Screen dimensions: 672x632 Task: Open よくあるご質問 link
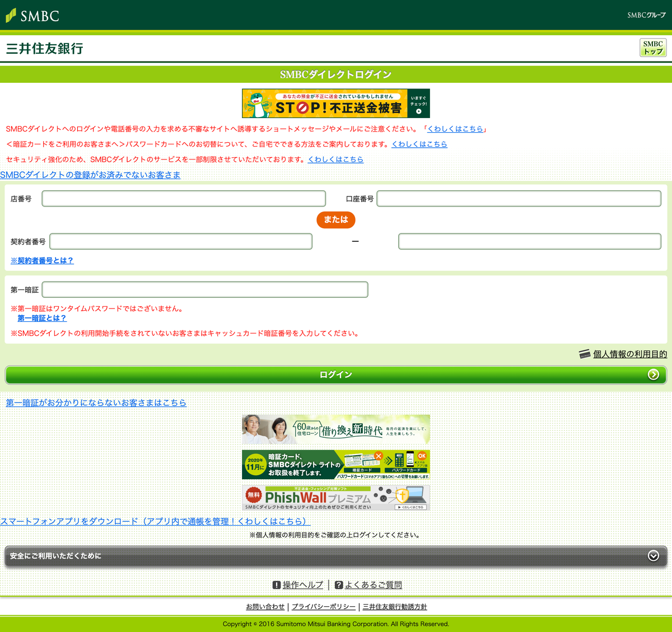click(374, 584)
